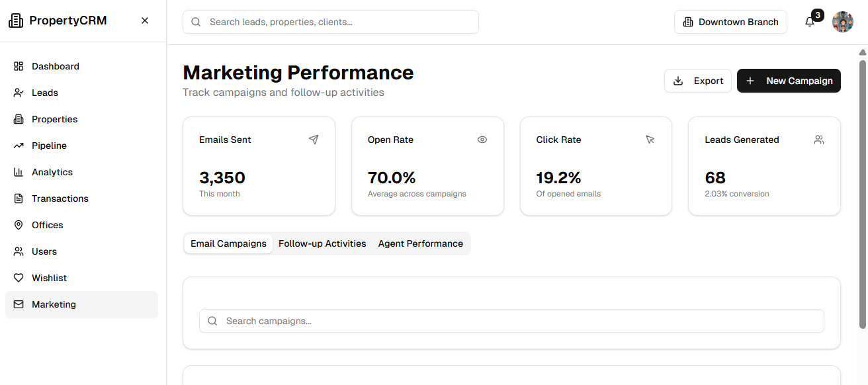Click the New Campaign button
Screen dimensions: 868x385
point(789,81)
